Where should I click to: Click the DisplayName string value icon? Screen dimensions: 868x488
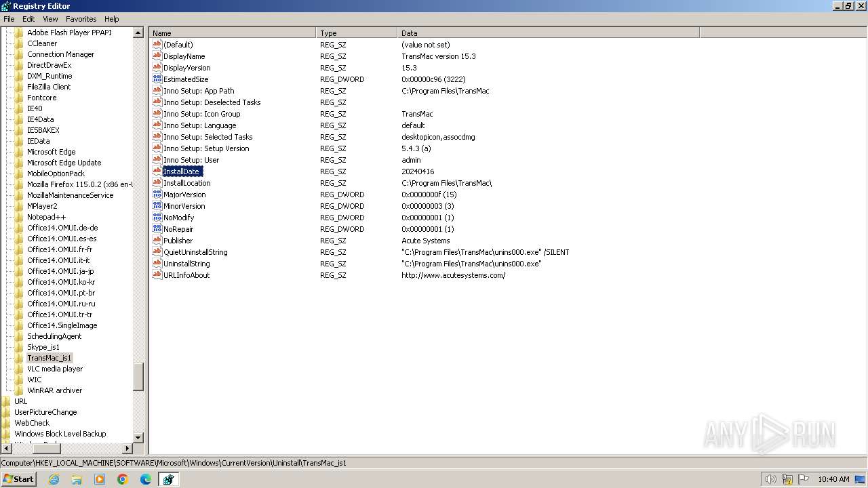tap(157, 56)
